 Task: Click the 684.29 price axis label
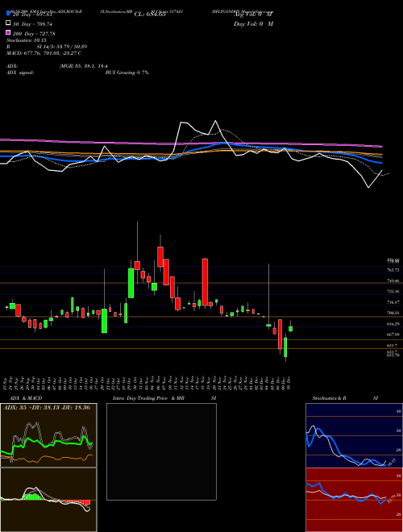pos(393,324)
